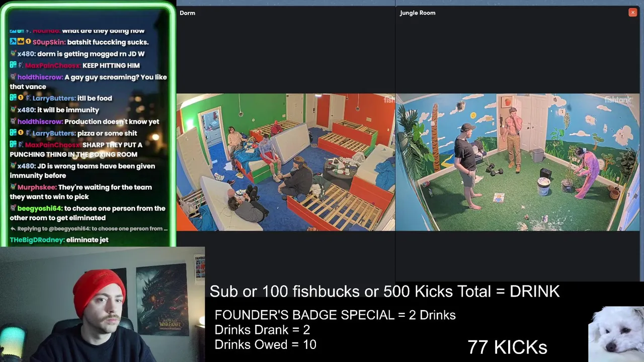Click the "Drinks Drank = 2" line
The width and height of the screenshot is (644, 362).
[262, 330]
